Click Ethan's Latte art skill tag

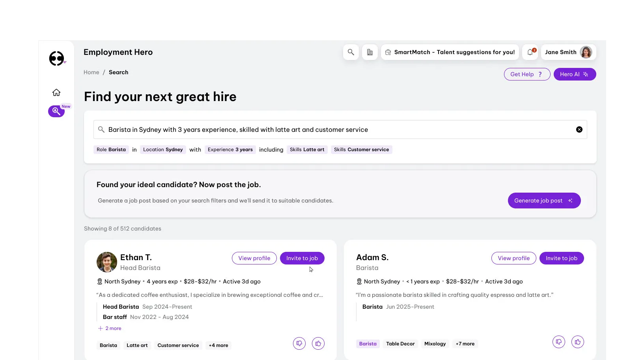tap(137, 345)
